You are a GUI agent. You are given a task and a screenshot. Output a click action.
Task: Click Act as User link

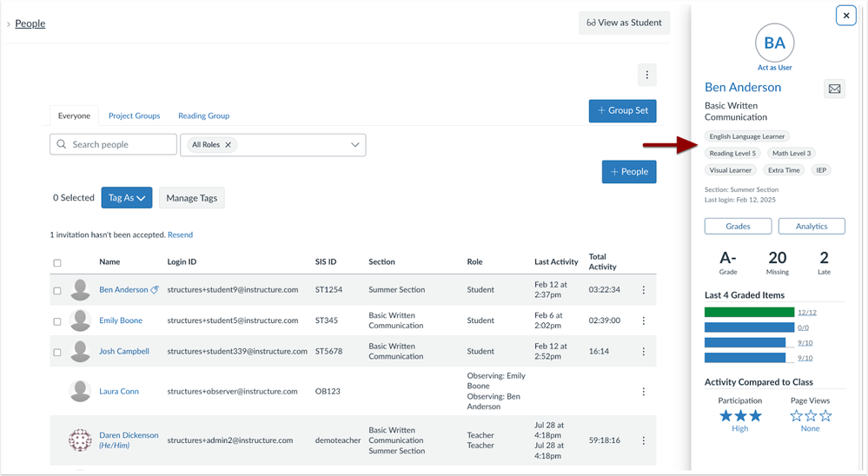click(x=774, y=68)
